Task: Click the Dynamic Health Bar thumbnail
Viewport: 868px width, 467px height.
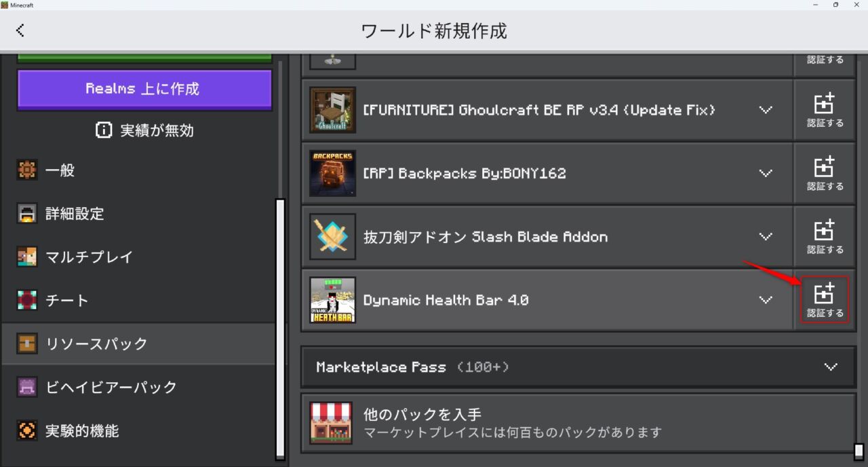Action: pos(332,300)
